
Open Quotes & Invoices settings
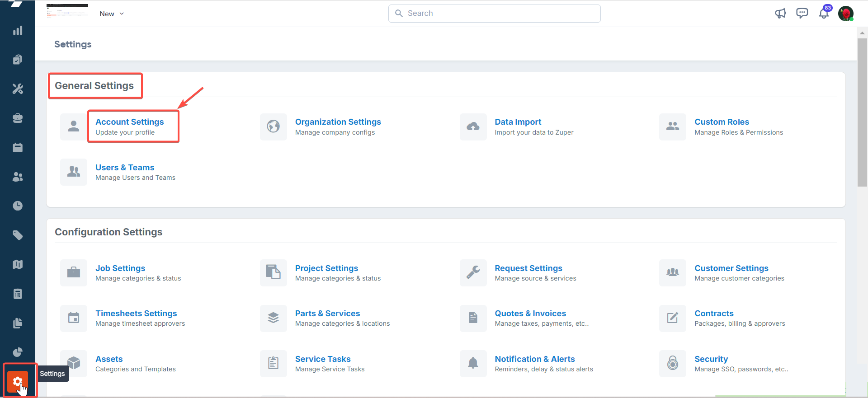pos(530,314)
